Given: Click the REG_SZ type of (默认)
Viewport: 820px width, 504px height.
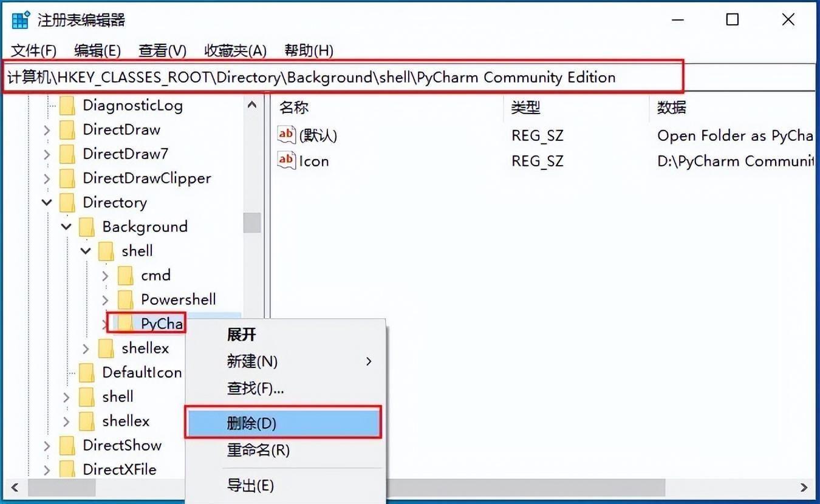Looking at the screenshot, I should [537, 135].
